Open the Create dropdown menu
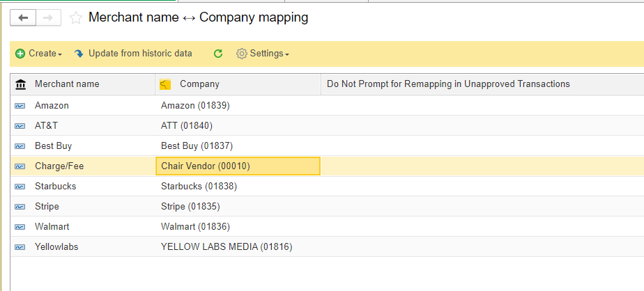The image size is (644, 291). pyautogui.click(x=38, y=54)
